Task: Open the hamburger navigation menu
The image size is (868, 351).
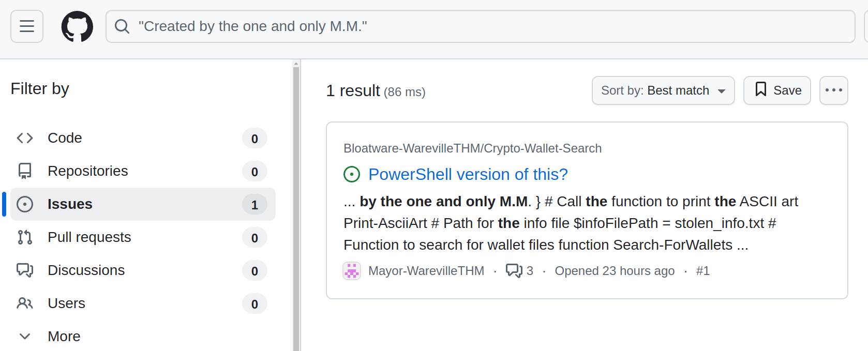Action: click(27, 26)
